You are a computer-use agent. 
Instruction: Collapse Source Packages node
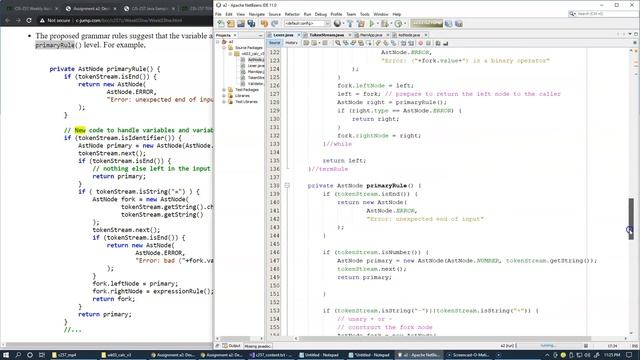click(x=224, y=48)
